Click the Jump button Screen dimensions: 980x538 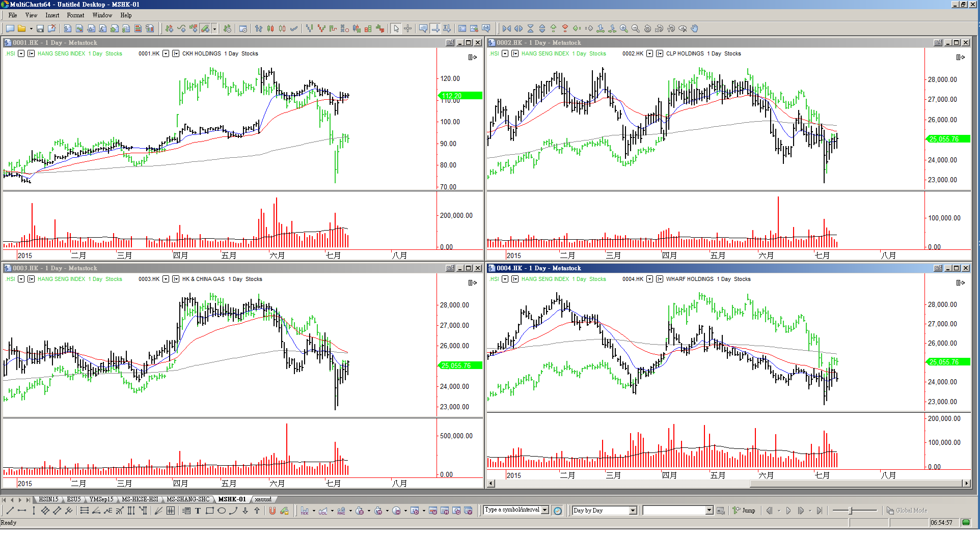(744, 511)
